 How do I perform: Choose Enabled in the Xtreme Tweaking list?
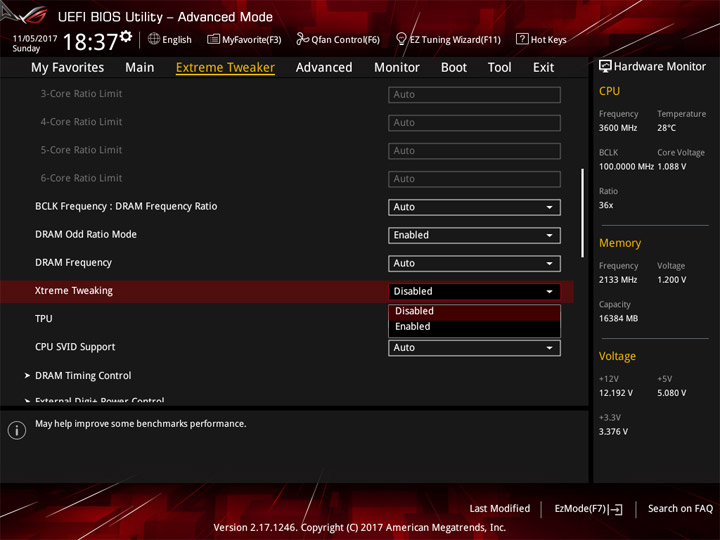pos(474,326)
